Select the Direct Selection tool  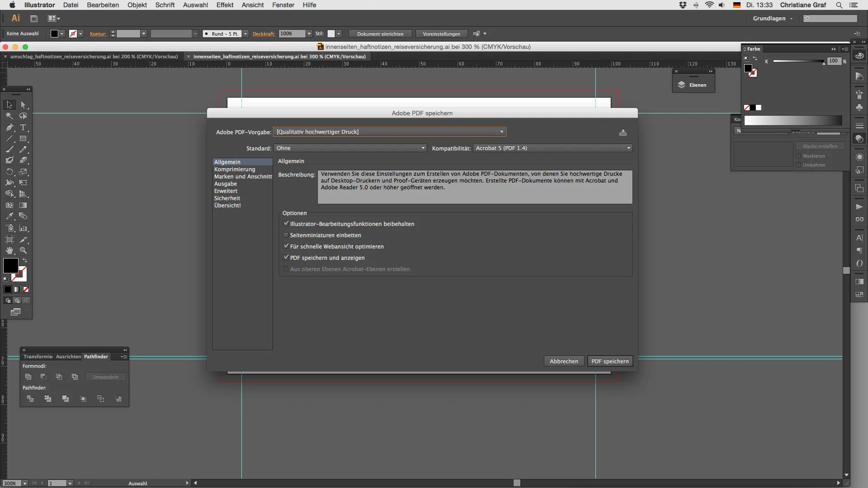pos(23,105)
